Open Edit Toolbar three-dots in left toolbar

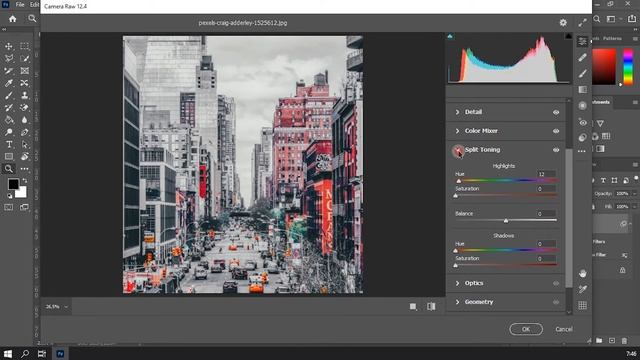24,169
